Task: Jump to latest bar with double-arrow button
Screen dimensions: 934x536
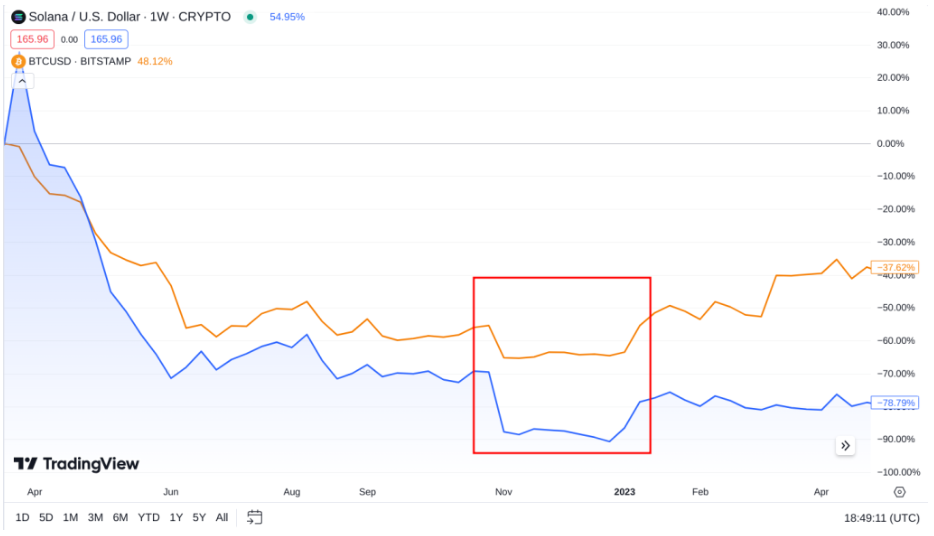Action: [x=845, y=445]
